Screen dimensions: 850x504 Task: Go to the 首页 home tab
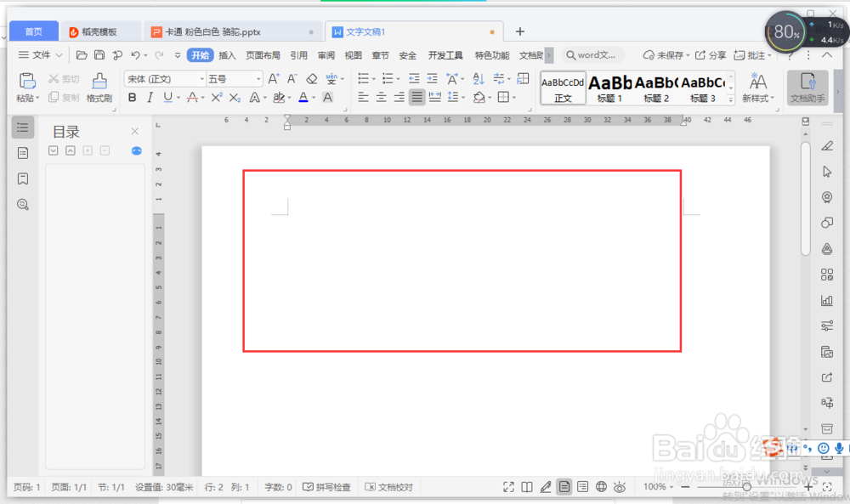point(34,32)
